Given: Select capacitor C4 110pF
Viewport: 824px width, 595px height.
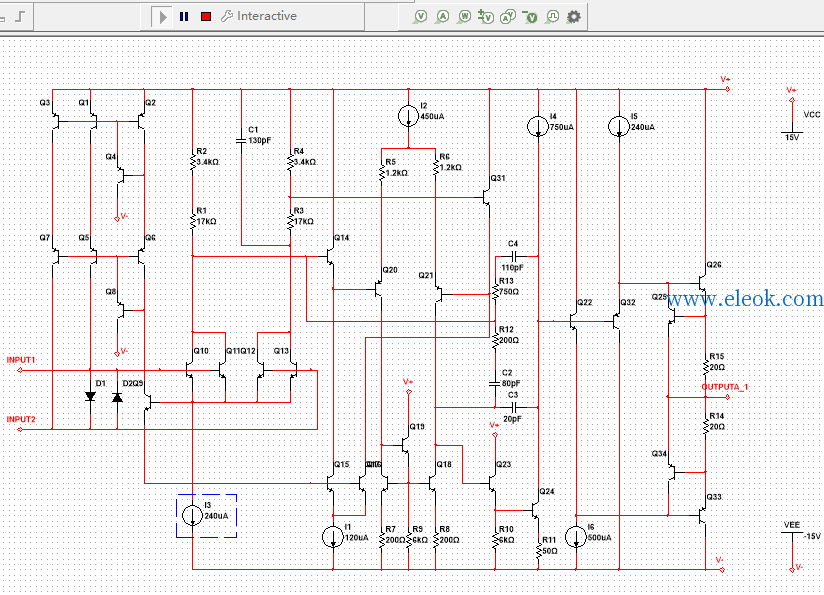Looking at the screenshot, I should coord(516,257).
